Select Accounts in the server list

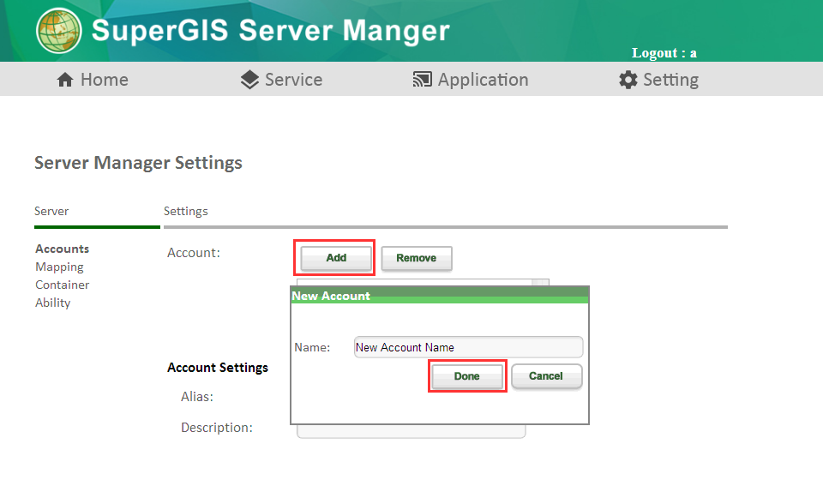tap(62, 249)
